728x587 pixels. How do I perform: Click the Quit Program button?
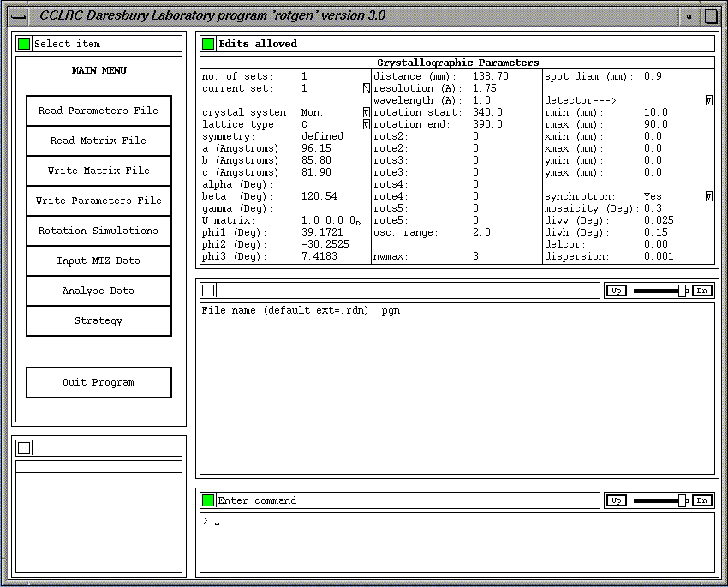pos(98,382)
